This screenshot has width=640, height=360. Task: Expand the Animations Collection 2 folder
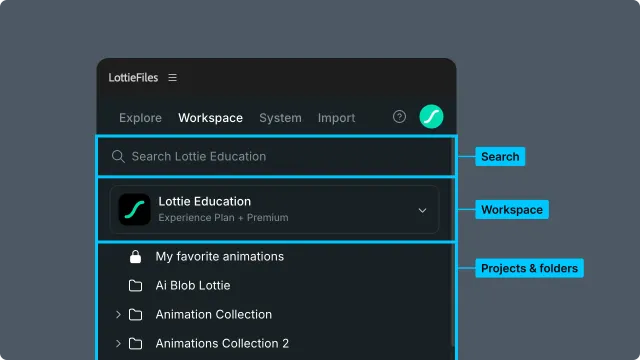[x=118, y=344]
